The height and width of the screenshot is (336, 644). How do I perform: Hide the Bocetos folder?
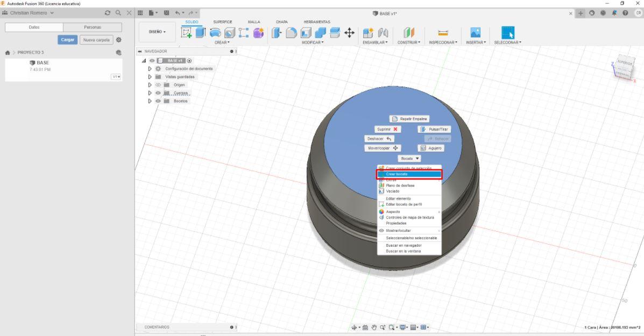click(158, 101)
